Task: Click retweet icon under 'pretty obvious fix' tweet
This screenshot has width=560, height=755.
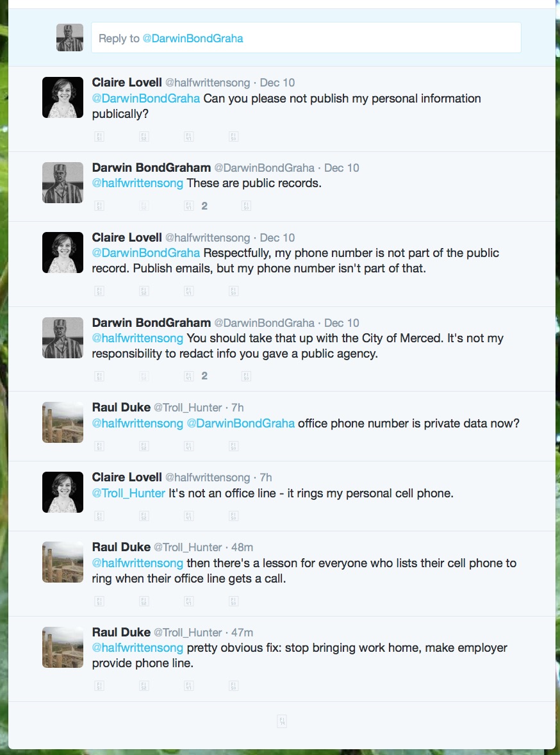Action: pyautogui.click(x=144, y=686)
